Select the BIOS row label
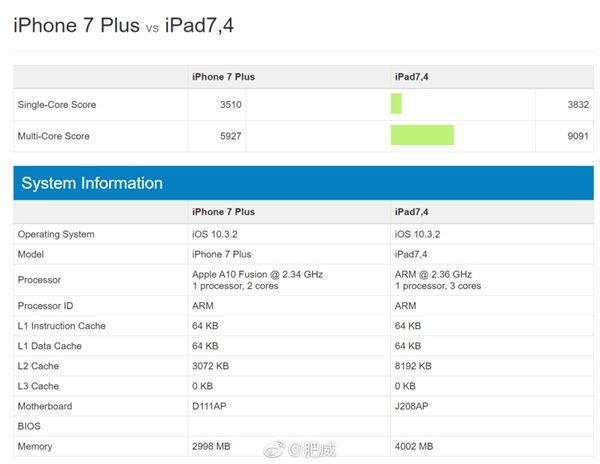Image resolution: width=600 pixels, height=464 pixels. 29,426
